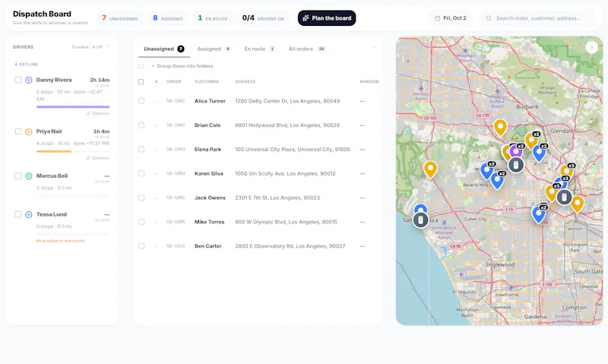The image size is (608, 364).
Task: Sort by the Window column header
Action: tap(369, 82)
